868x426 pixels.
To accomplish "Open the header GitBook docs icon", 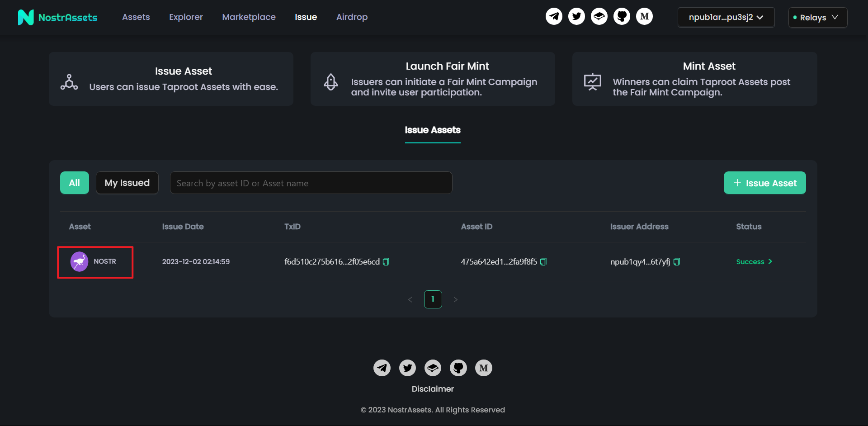I will point(599,17).
